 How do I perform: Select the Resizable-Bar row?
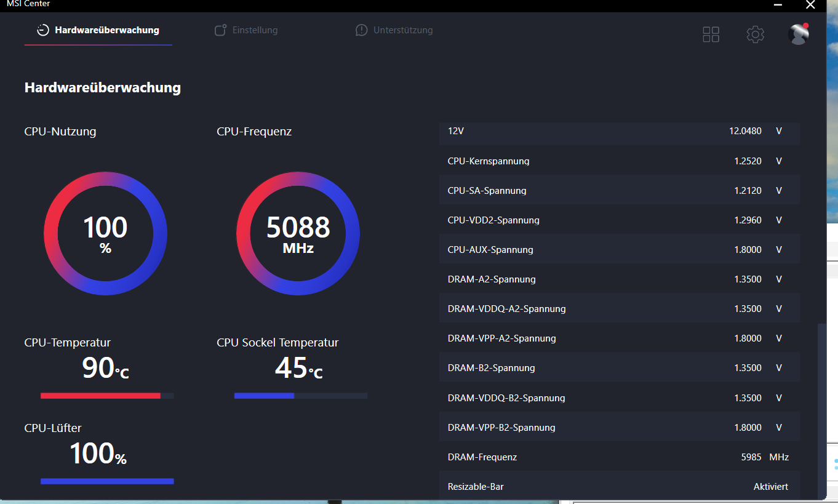click(620, 486)
